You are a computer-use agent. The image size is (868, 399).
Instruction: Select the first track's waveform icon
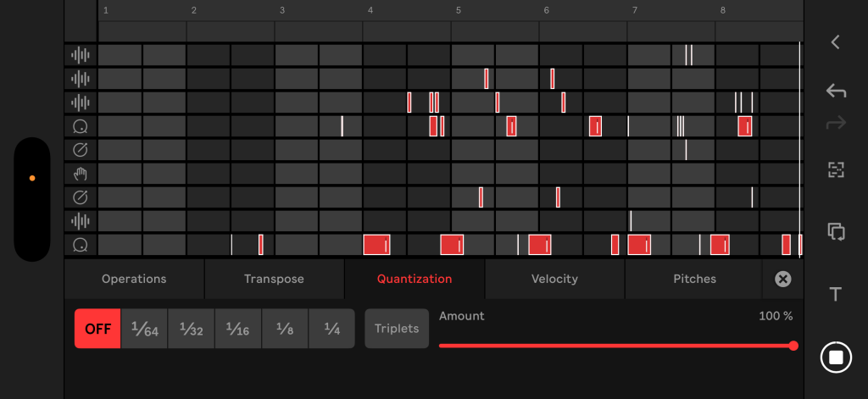click(81, 55)
